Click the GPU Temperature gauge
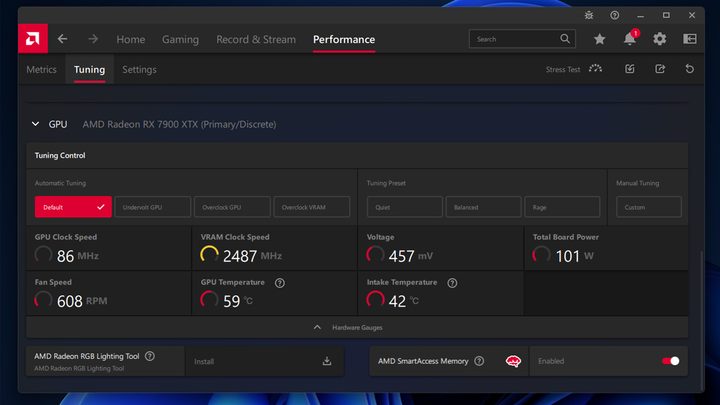Screen dimensions: 720x405 tap(209, 300)
